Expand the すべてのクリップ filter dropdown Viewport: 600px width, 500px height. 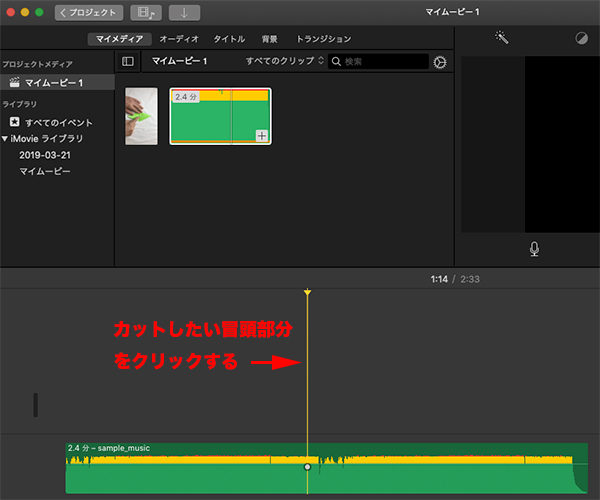coord(285,62)
